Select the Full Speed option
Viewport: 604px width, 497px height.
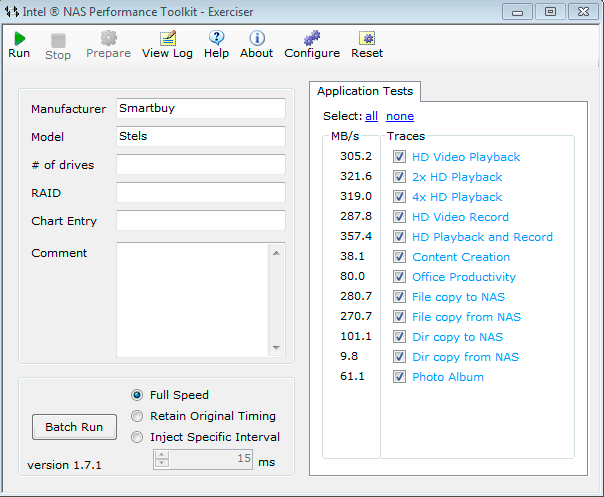pos(137,395)
